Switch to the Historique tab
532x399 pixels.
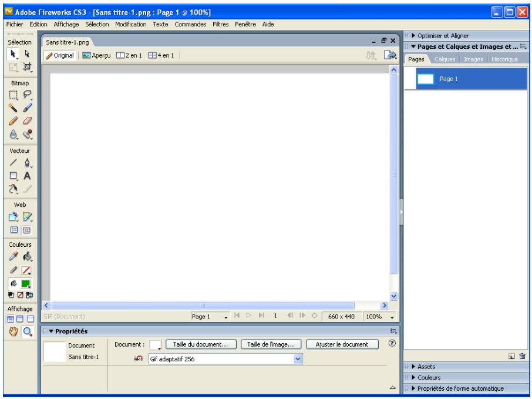[x=504, y=59]
